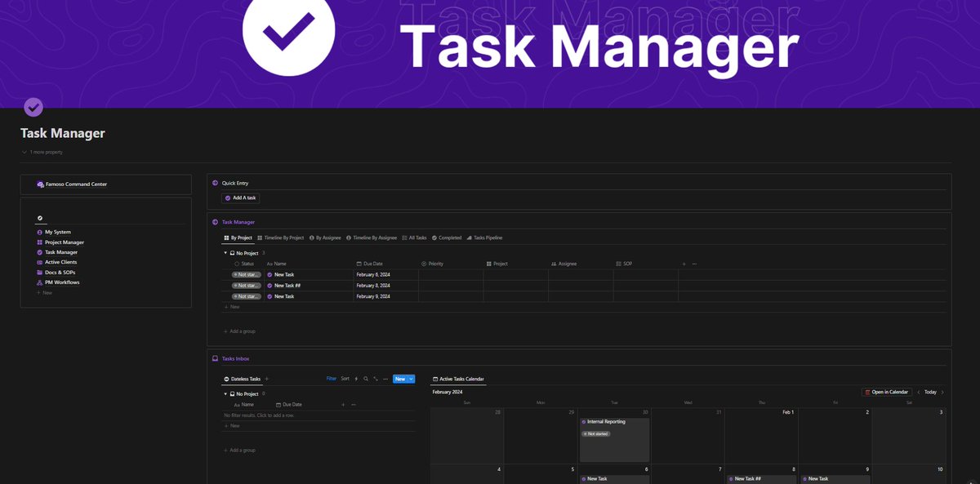The image size is (980, 484).
Task: Switch to By Assignee tab
Action: (x=325, y=238)
